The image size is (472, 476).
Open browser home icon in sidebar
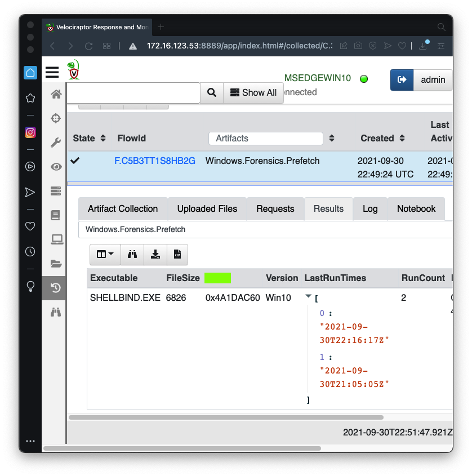tap(30, 73)
